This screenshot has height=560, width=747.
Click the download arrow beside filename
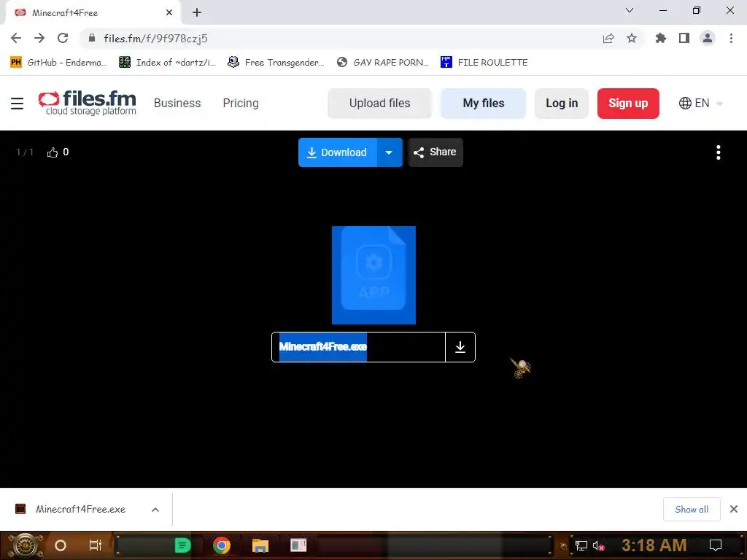[x=460, y=347]
